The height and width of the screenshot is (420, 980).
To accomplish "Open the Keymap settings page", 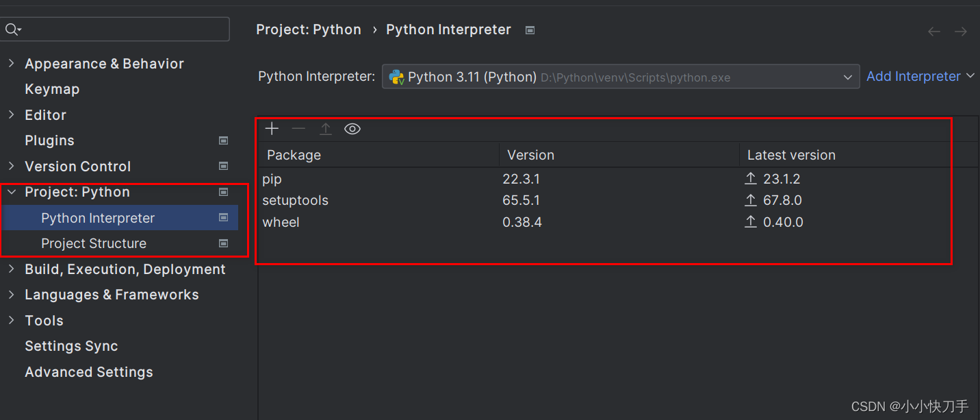I will (52, 90).
